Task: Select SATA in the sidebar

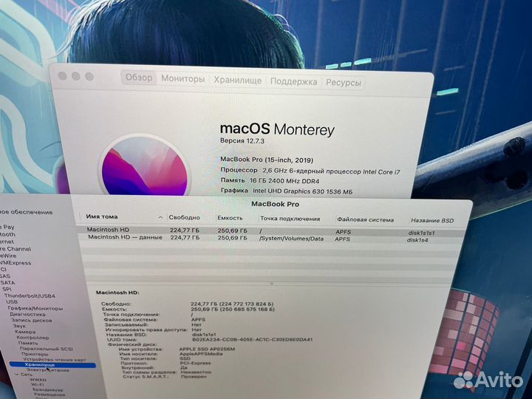Action: (x=7, y=282)
